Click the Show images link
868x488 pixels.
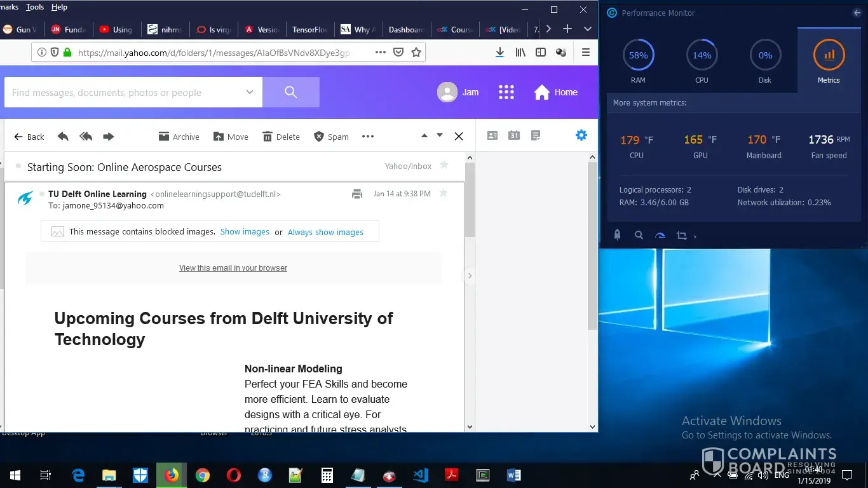pyautogui.click(x=245, y=232)
